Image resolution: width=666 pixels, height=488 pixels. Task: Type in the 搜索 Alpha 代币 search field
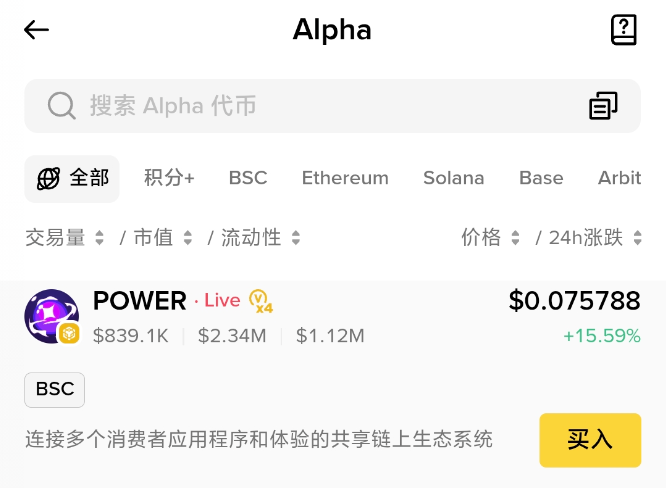click(320, 106)
